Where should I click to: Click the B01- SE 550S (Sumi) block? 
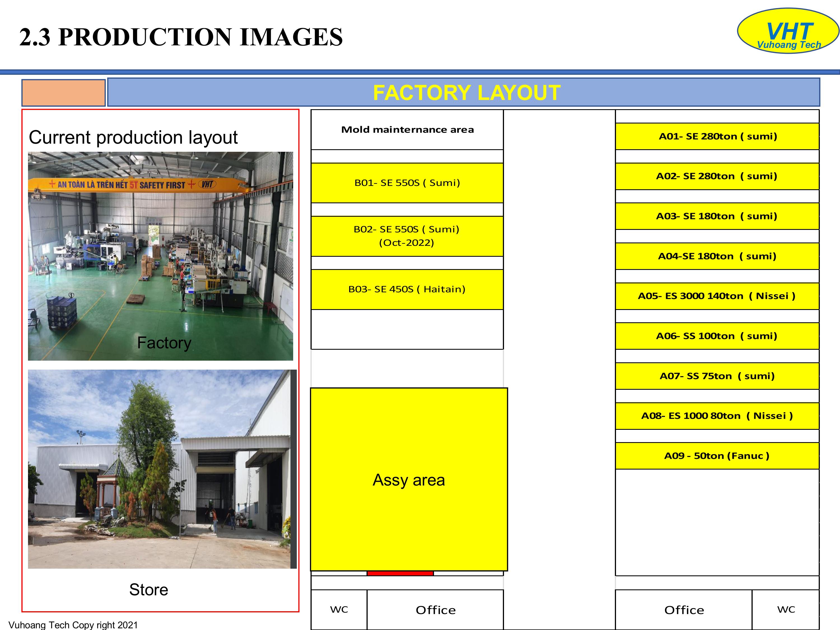(x=407, y=183)
